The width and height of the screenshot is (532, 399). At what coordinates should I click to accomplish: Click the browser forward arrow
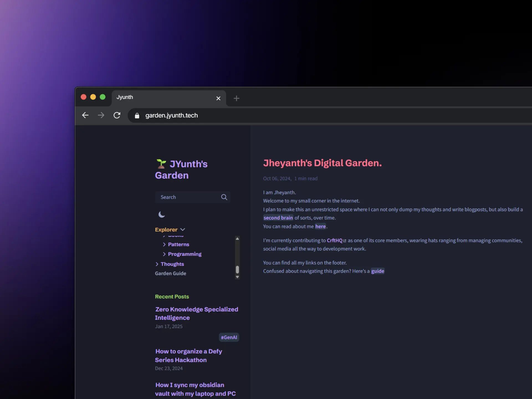pos(101,115)
